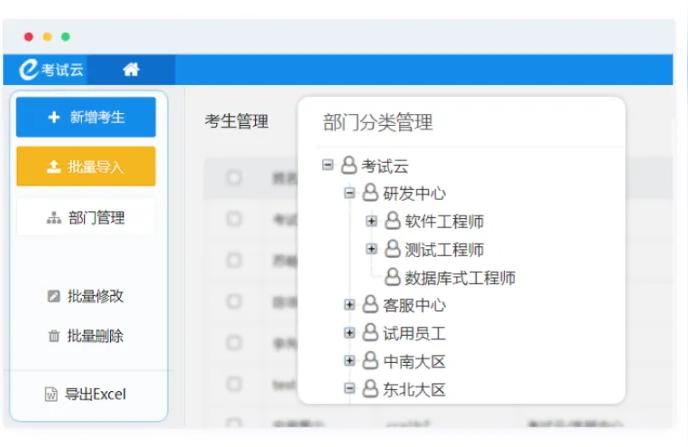The image size is (688, 447).
Task: Click the plus icon on 新增考生
Action: 54,117
